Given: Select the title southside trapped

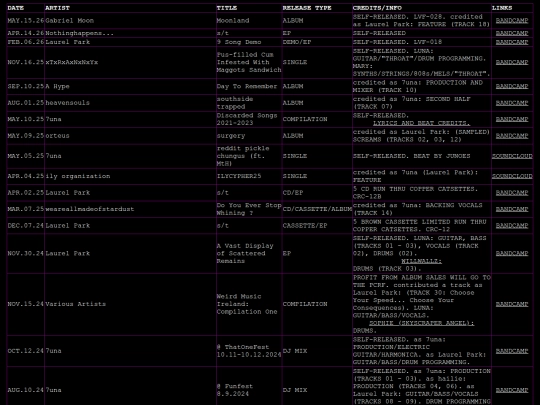Looking at the screenshot, I should click(x=235, y=103).
